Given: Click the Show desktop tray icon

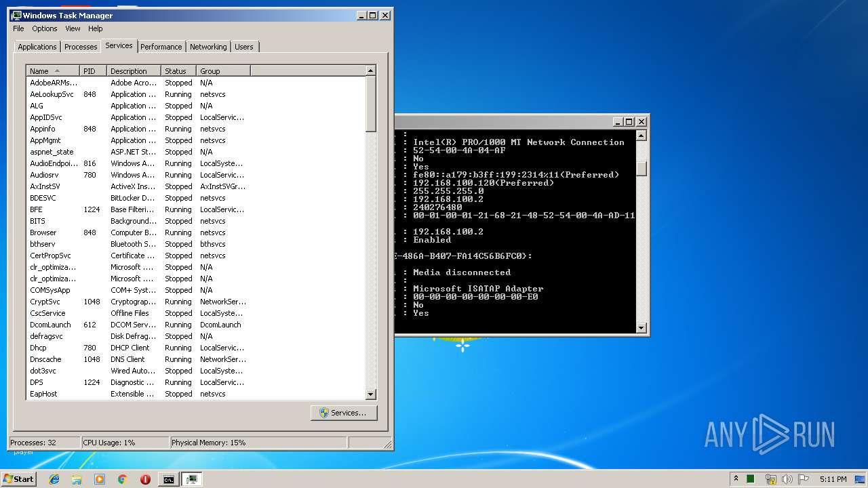Looking at the screenshot, I should pos(861,479).
